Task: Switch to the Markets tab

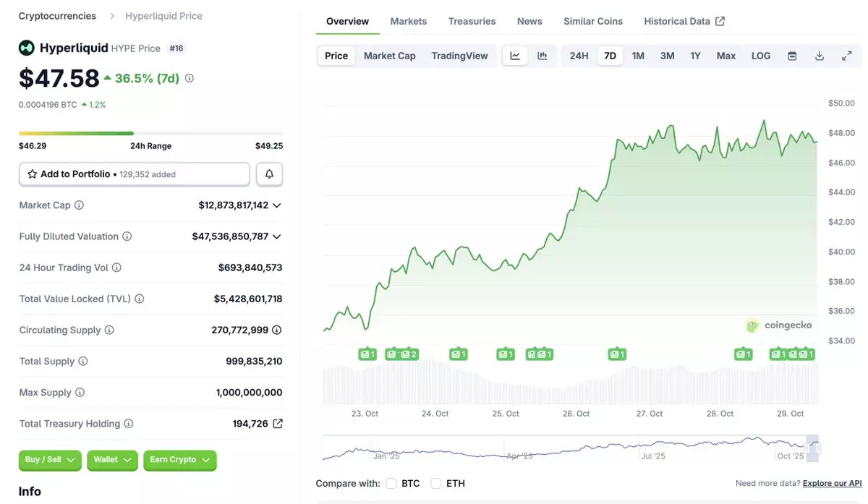Action: point(408,21)
